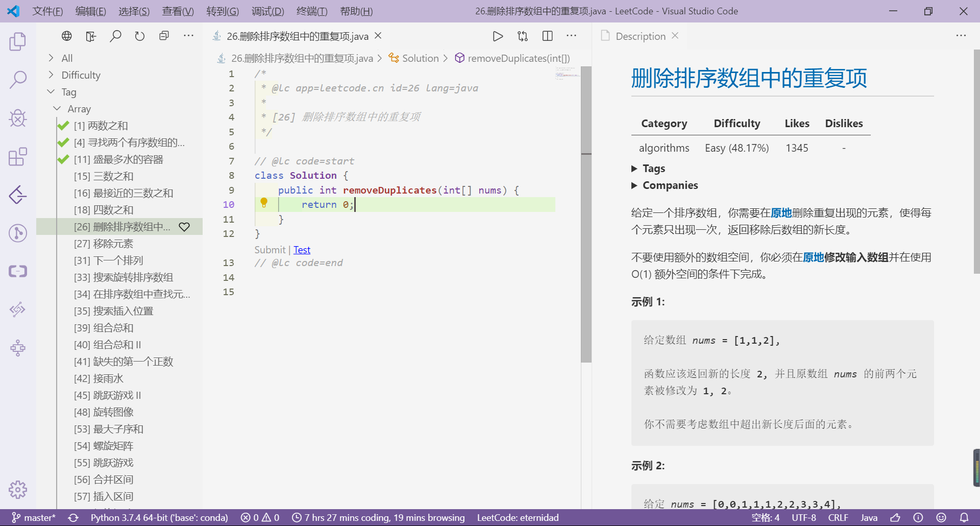Click the coding time tracker status item
This screenshot has width=980, height=526.
[x=378, y=518]
